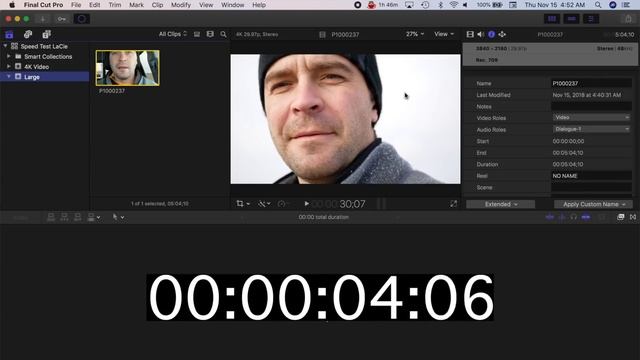
Task: Open the Crop/Transform tool dropdown
Action: [x=243, y=203]
